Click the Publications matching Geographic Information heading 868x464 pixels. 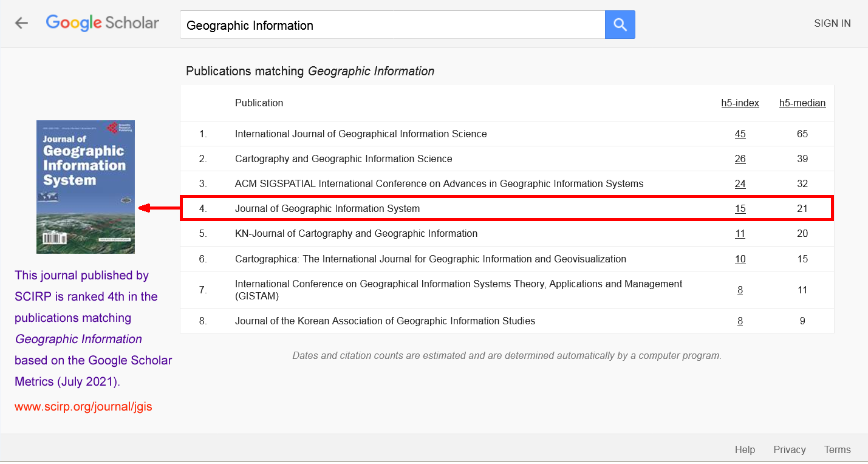[x=310, y=71]
